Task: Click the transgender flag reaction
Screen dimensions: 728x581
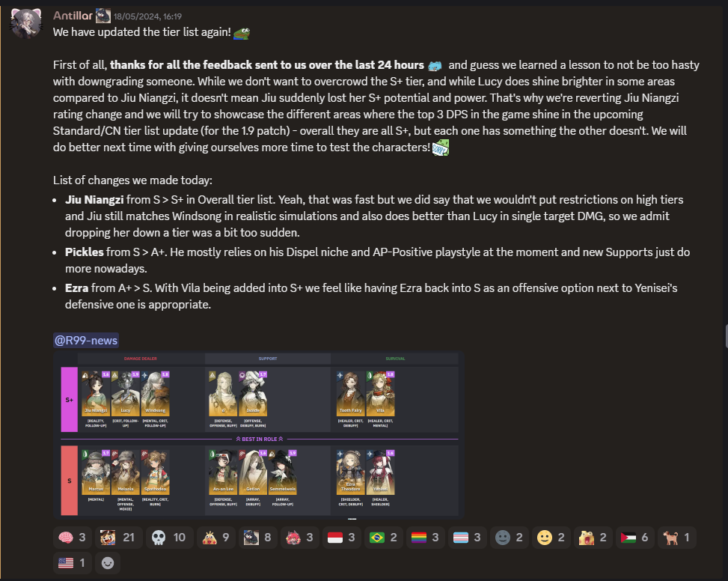Action: pyautogui.click(x=468, y=538)
